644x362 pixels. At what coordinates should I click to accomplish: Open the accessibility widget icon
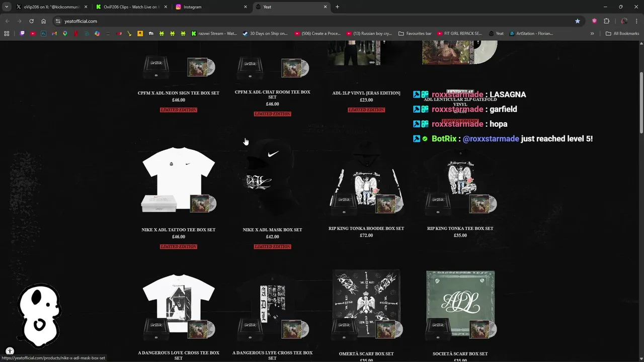tap(10, 351)
